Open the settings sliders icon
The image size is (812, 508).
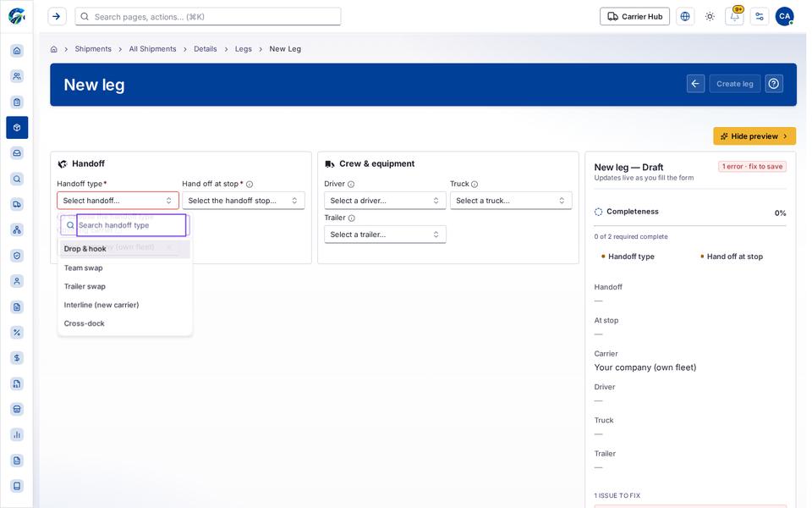pos(760,17)
